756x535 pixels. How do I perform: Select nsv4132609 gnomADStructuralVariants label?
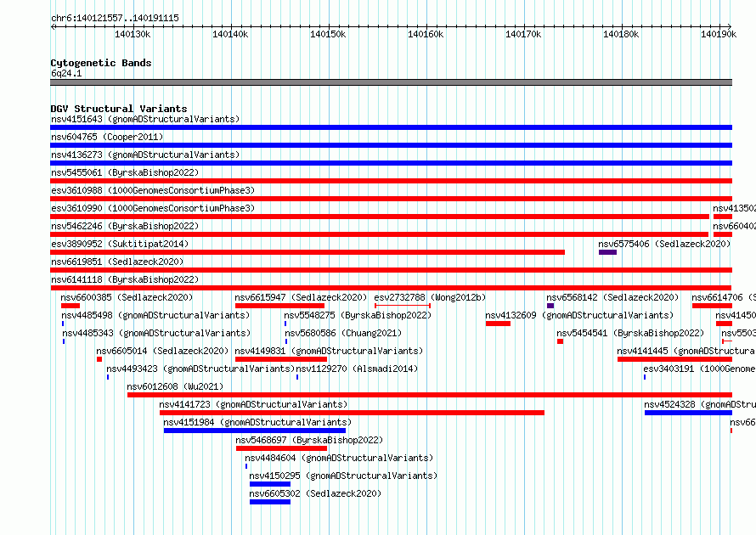coord(579,315)
